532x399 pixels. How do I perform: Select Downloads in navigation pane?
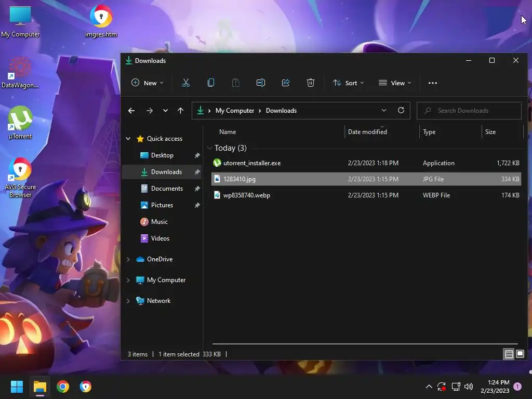[162, 171]
